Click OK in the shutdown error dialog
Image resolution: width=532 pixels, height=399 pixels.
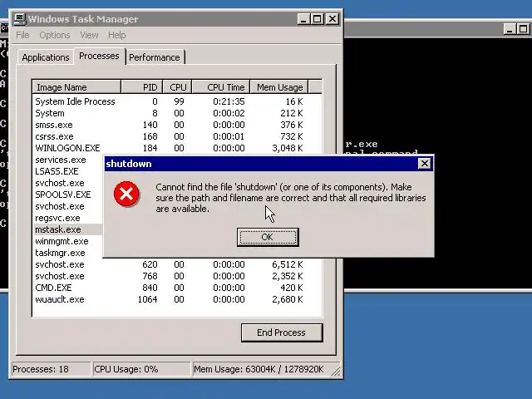tap(268, 237)
